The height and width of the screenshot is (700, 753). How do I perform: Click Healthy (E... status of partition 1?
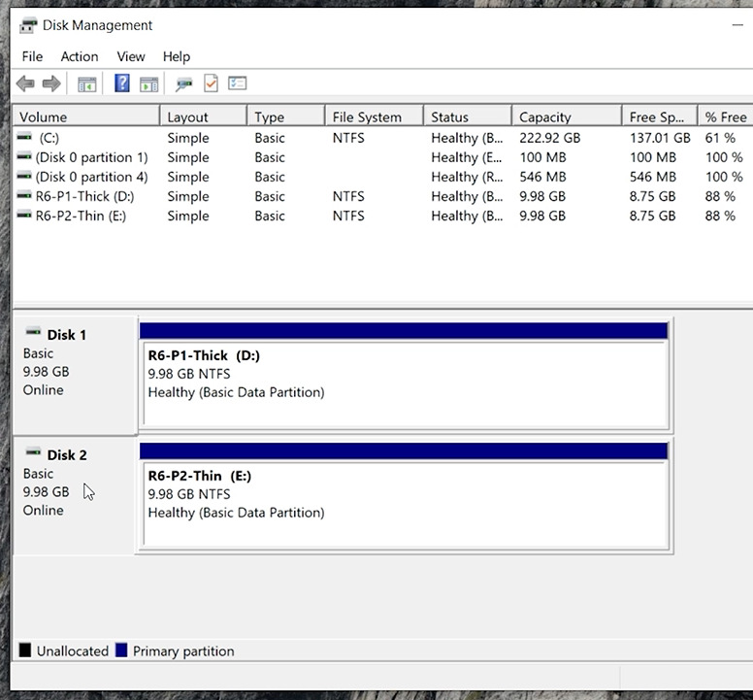point(467,157)
